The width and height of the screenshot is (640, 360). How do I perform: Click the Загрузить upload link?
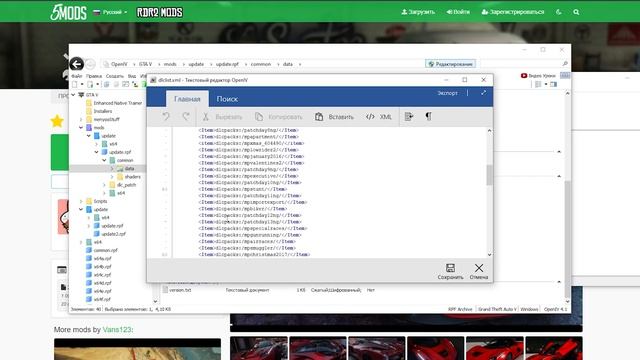click(x=418, y=12)
